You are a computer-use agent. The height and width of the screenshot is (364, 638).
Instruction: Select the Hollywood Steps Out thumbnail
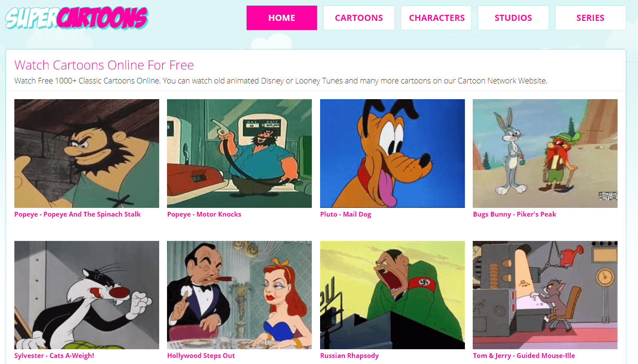(x=239, y=295)
